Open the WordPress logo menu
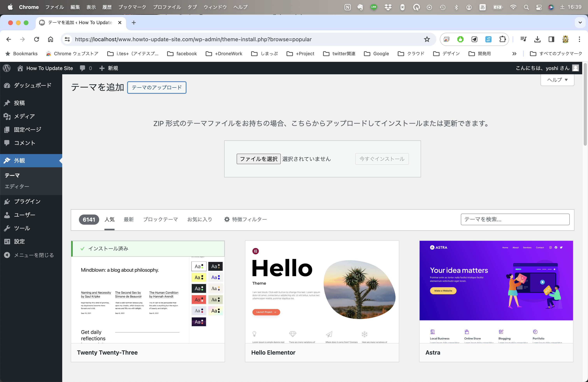 (x=7, y=68)
